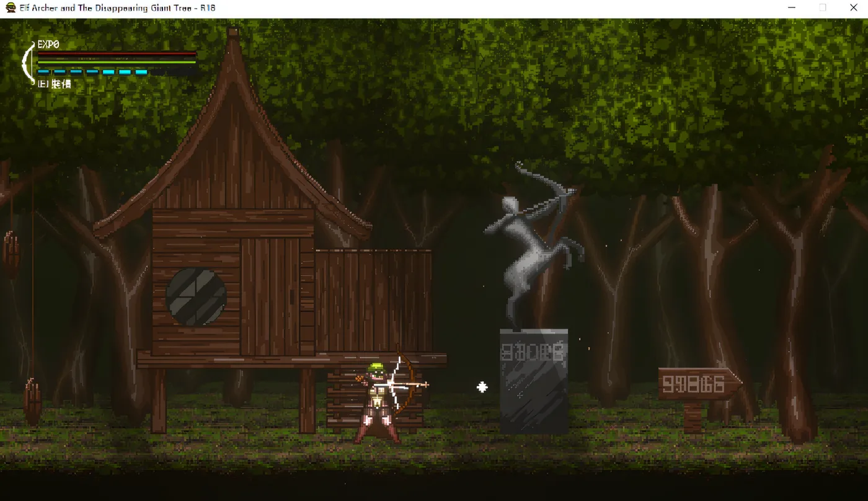Click the [E] expression prompt label
Screen dimensions: 868x501
point(54,84)
